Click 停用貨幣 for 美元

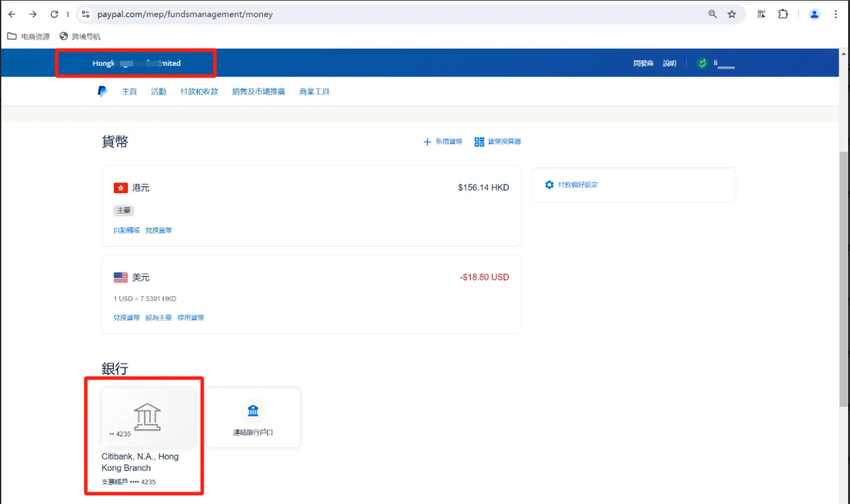click(x=191, y=318)
